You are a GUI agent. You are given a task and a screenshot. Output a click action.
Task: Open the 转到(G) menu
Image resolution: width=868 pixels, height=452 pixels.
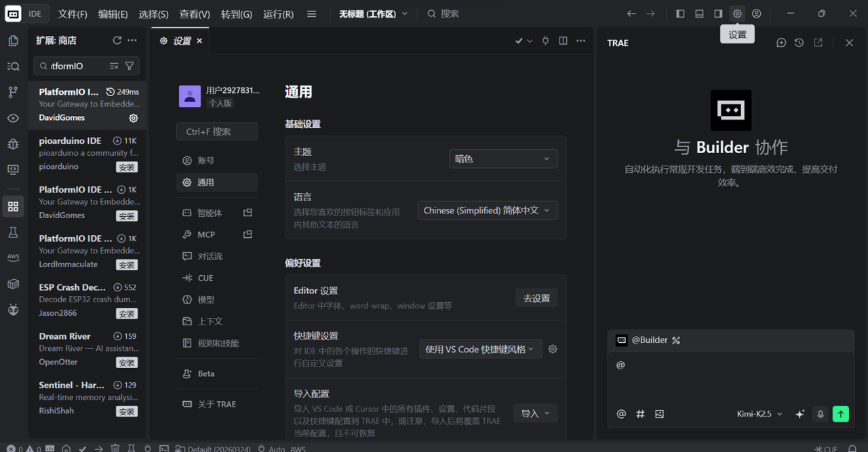point(236,14)
